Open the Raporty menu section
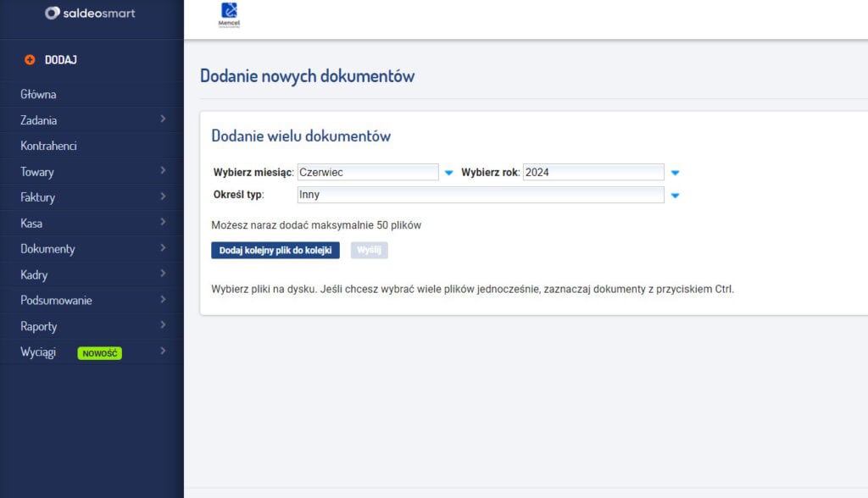The image size is (868, 498). tap(39, 326)
